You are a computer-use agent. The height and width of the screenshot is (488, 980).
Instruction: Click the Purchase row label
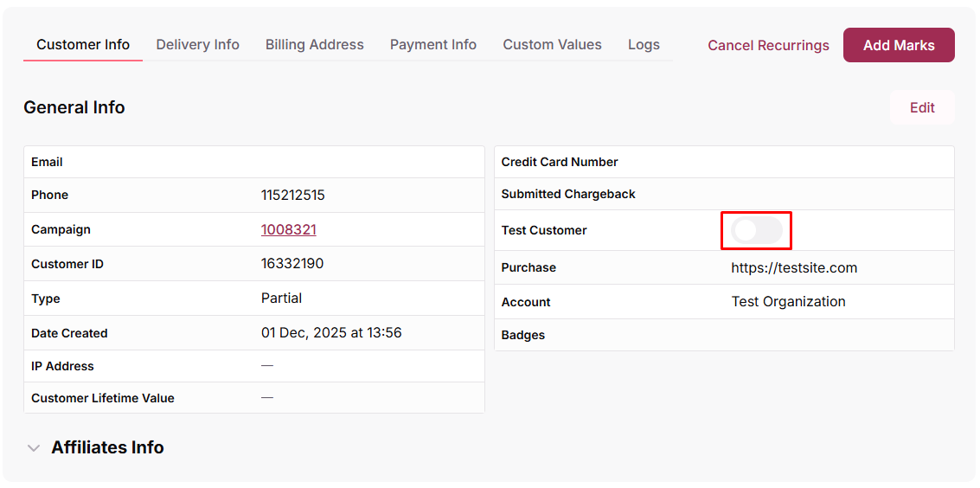[528, 267]
